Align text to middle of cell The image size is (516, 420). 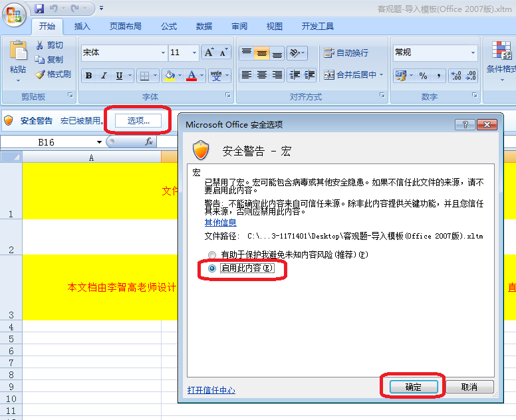pyautogui.click(x=262, y=52)
